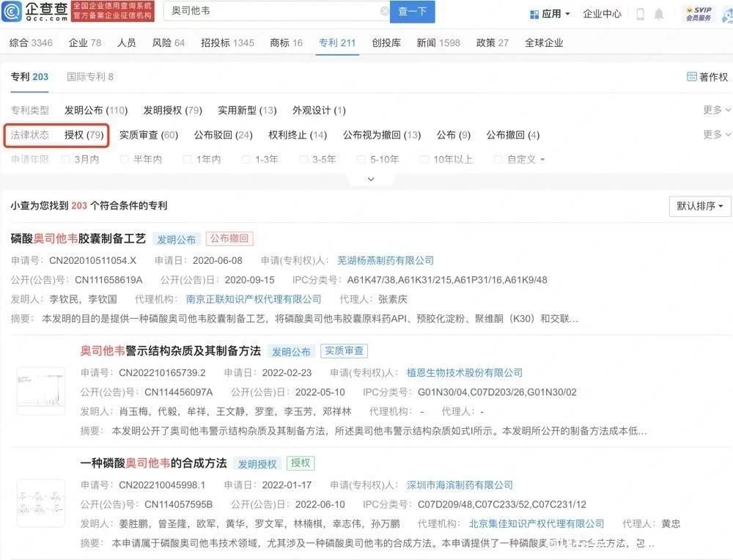The height and width of the screenshot is (560, 733).
Task: Check the 1年内 checkbox
Action: (x=187, y=159)
